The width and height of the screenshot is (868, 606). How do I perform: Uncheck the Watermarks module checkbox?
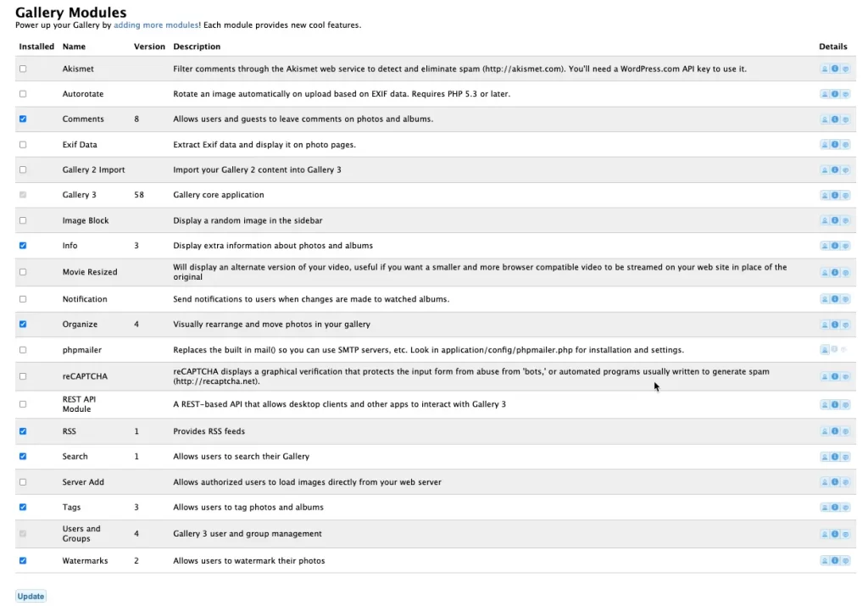click(23, 561)
